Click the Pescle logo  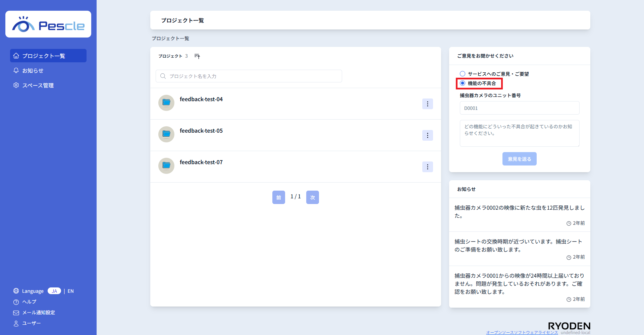tap(48, 24)
